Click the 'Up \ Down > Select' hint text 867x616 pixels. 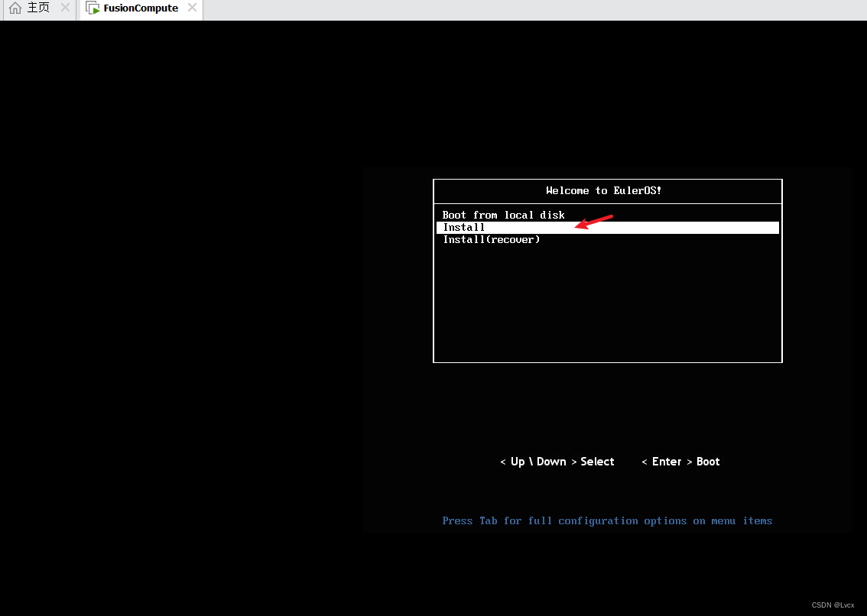[x=557, y=462]
